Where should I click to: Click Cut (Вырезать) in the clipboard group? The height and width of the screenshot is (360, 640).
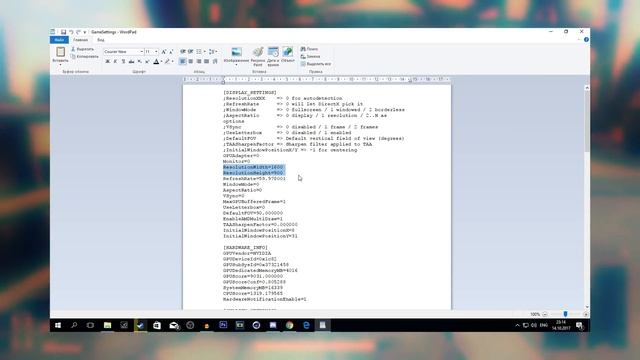tap(83, 49)
